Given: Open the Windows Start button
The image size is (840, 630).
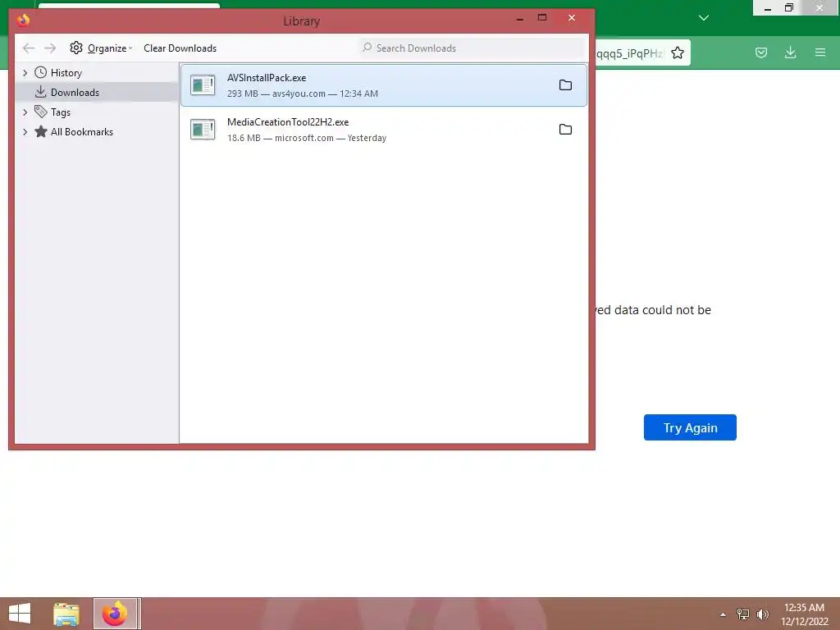Looking at the screenshot, I should point(20,614).
